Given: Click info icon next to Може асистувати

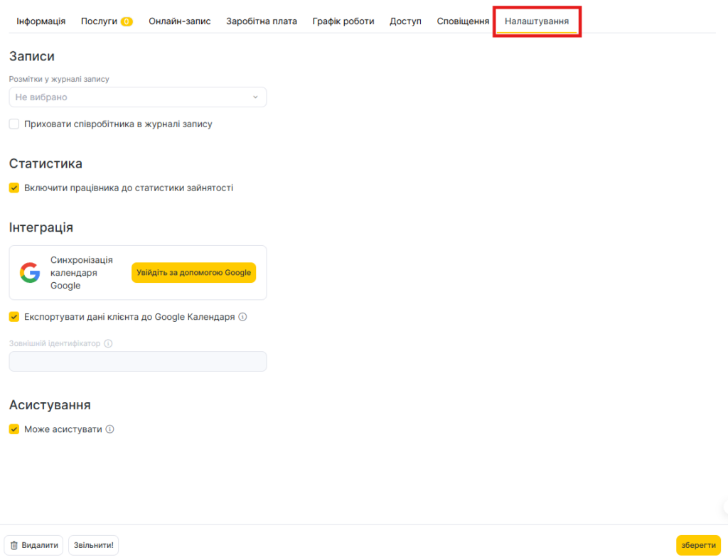Looking at the screenshot, I should [110, 429].
